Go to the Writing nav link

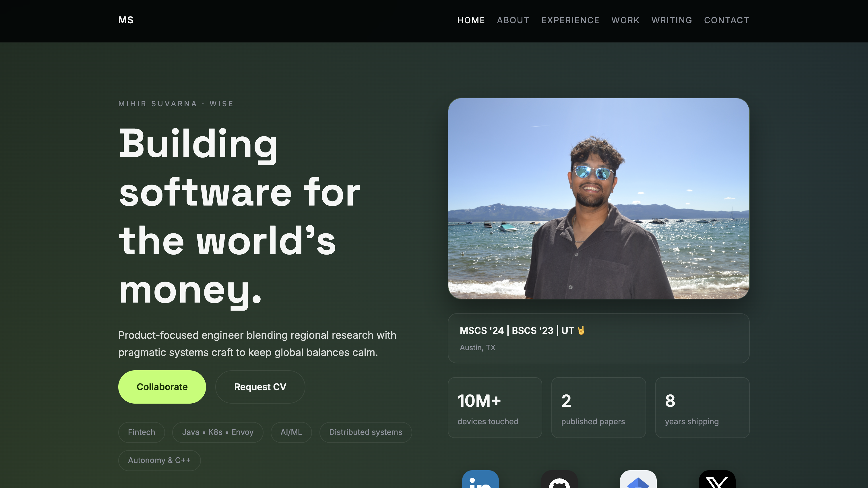672,20
